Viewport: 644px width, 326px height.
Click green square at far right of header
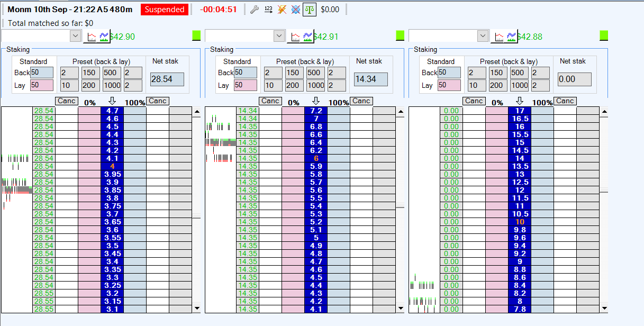click(604, 35)
